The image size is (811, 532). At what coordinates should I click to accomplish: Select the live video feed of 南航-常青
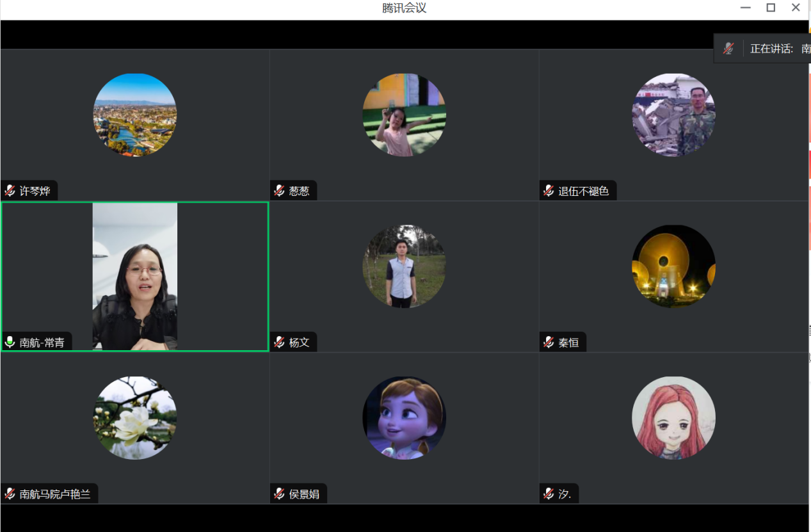pyautogui.click(x=135, y=277)
